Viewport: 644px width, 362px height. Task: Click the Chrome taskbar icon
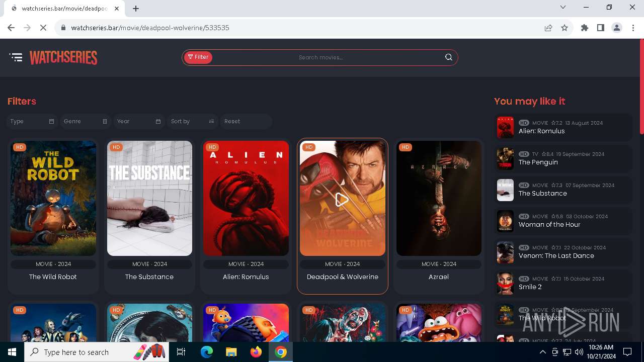(281, 352)
